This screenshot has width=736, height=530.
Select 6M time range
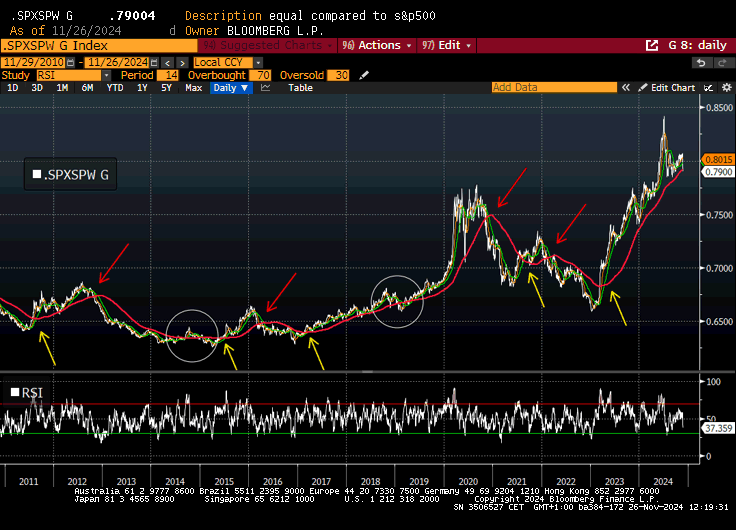(87, 88)
